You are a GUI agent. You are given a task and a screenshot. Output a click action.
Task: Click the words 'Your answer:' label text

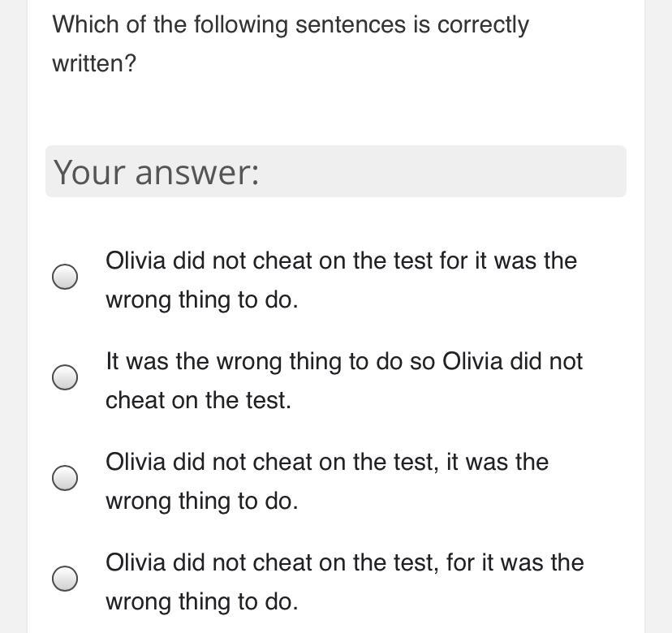pos(157,172)
